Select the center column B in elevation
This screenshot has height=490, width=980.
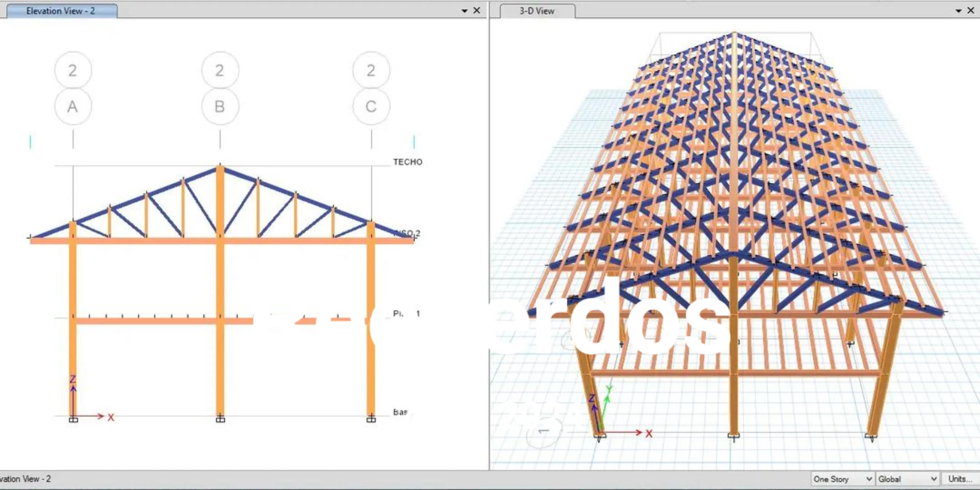pyautogui.click(x=220, y=291)
